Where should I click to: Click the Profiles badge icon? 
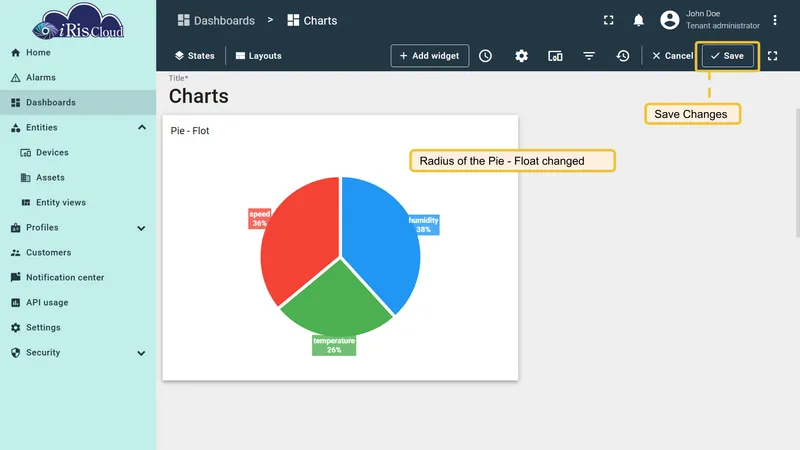tap(15, 228)
